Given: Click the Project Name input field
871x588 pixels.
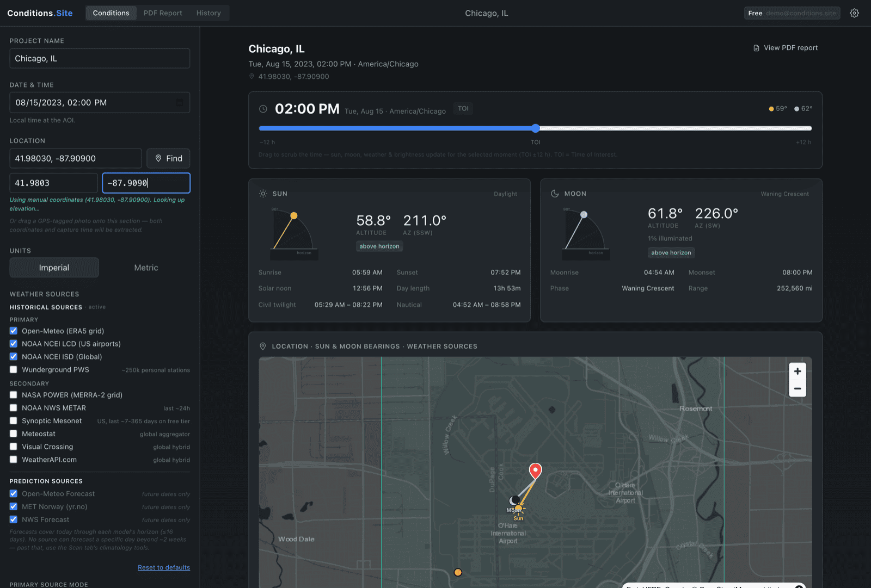Looking at the screenshot, I should (100, 58).
